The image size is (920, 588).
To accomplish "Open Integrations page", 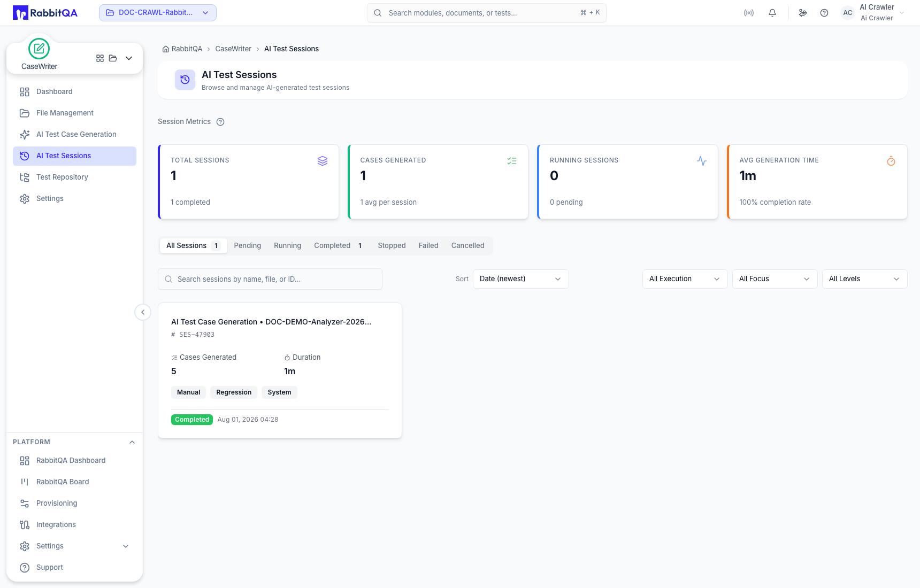I will (x=74, y=525).
